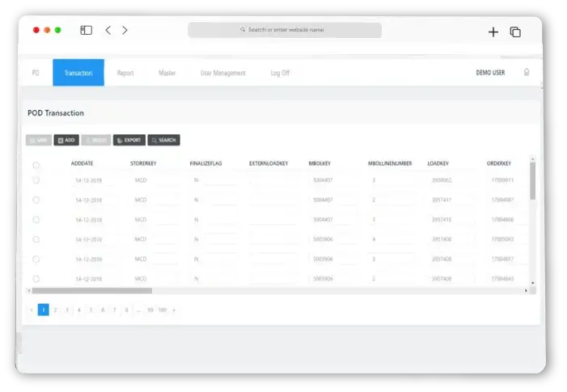Open a new tab with the plus icon
The height and width of the screenshot is (392, 567).
coord(493,32)
